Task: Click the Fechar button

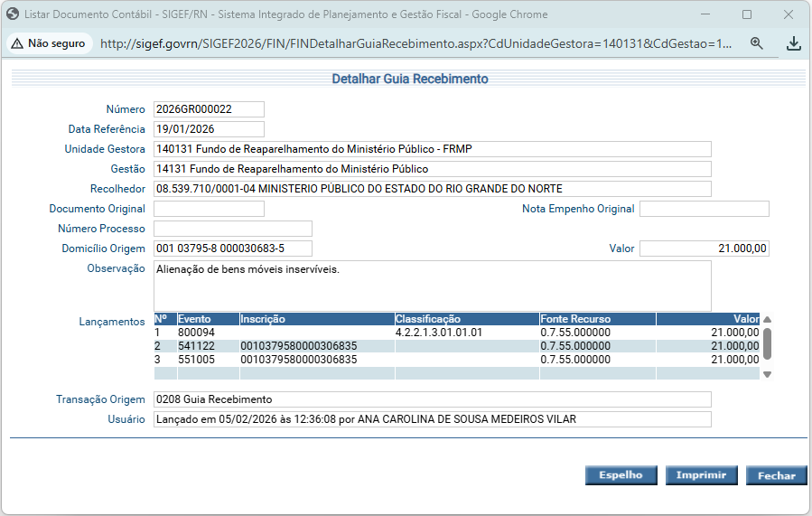Action: [x=776, y=475]
